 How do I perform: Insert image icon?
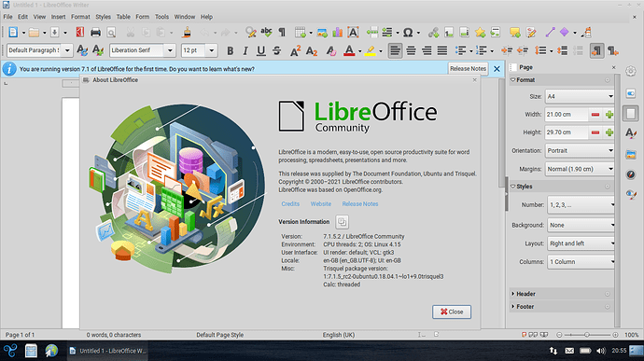[322, 32]
